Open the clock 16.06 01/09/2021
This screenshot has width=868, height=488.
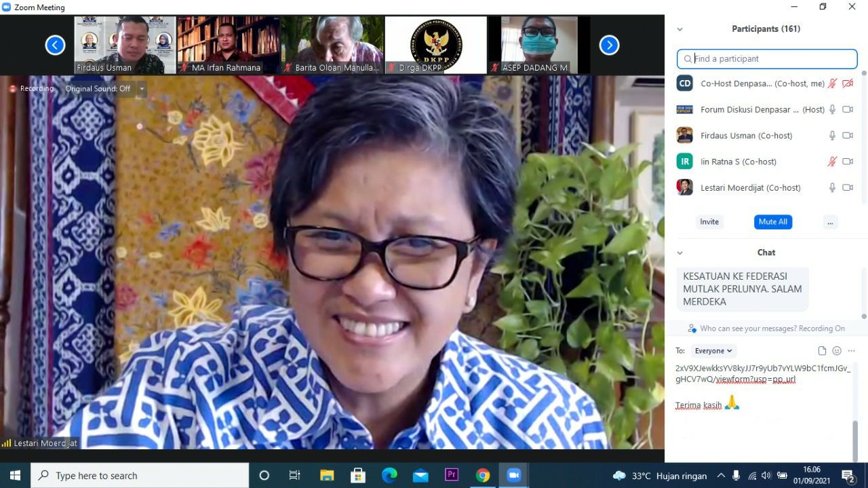(812, 475)
